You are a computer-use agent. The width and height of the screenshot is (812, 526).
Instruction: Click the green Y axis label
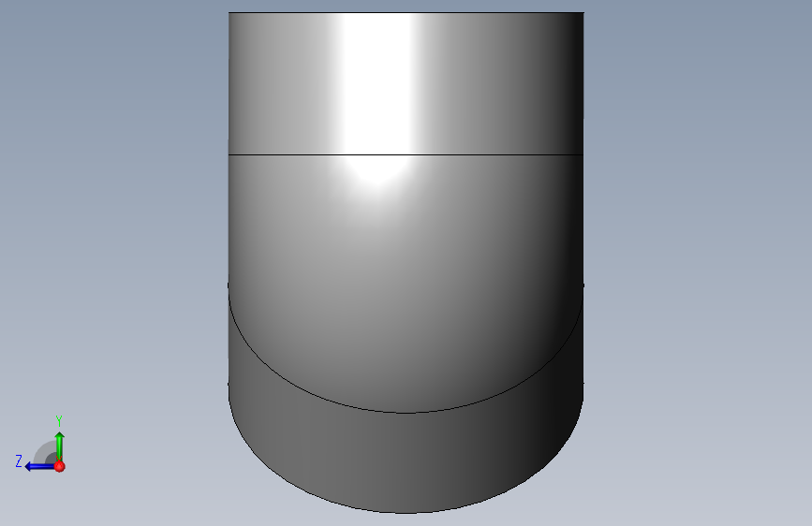pos(59,420)
